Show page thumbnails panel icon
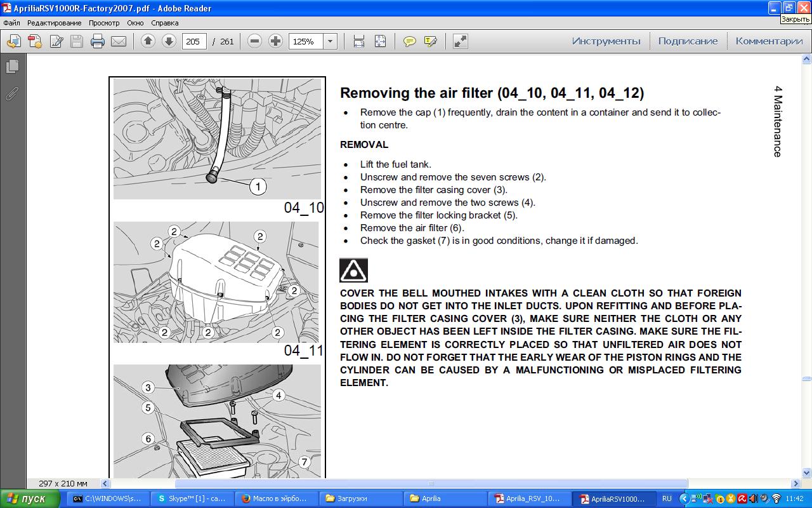The height and width of the screenshot is (508, 812). 12,67
